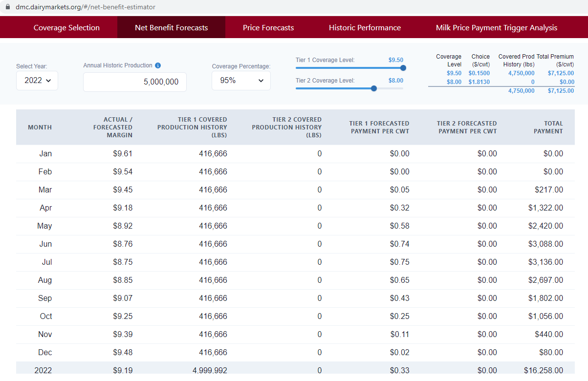Click the Tier 2 Coverage Level slider handle

point(374,88)
